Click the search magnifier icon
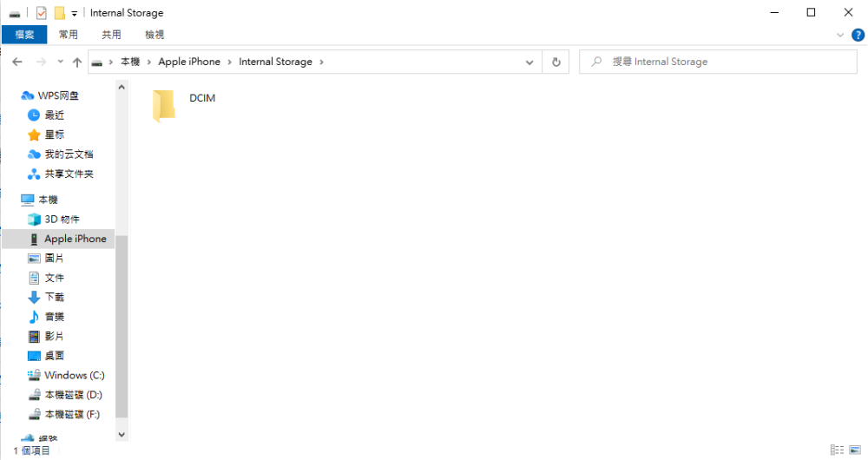This screenshot has height=460, width=868. tap(596, 62)
